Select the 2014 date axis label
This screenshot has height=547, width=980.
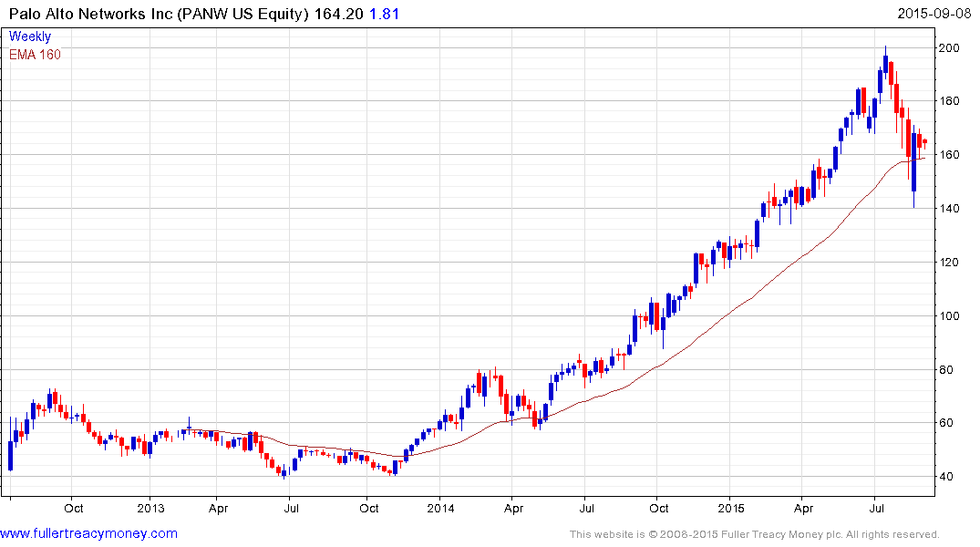tap(440, 508)
